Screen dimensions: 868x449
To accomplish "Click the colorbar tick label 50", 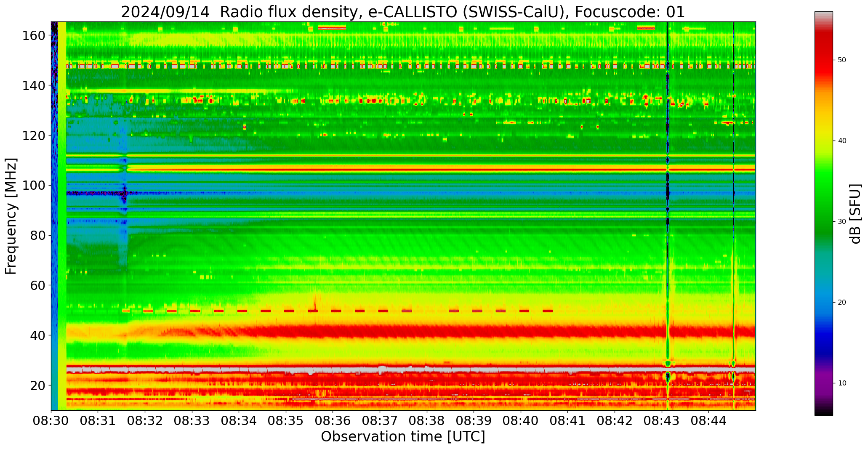I will click(x=842, y=60).
